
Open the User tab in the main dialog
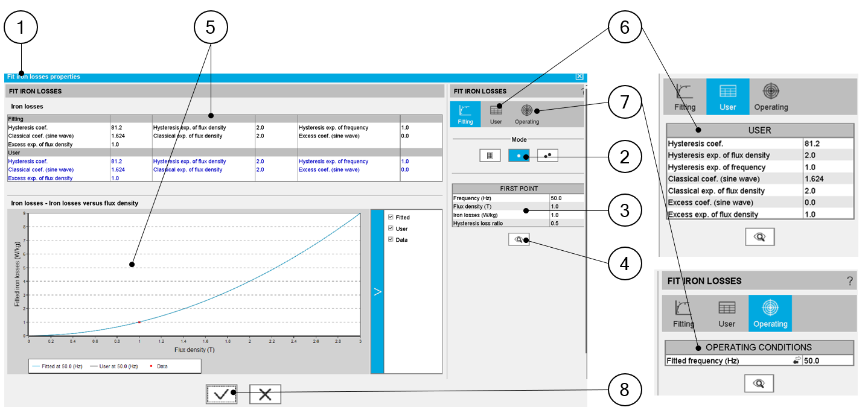[496, 114]
